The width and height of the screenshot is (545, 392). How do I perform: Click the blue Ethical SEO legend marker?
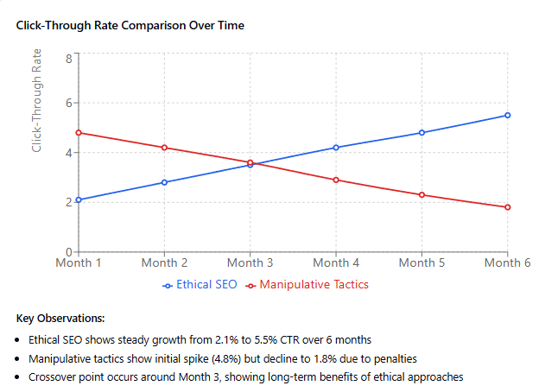point(168,285)
